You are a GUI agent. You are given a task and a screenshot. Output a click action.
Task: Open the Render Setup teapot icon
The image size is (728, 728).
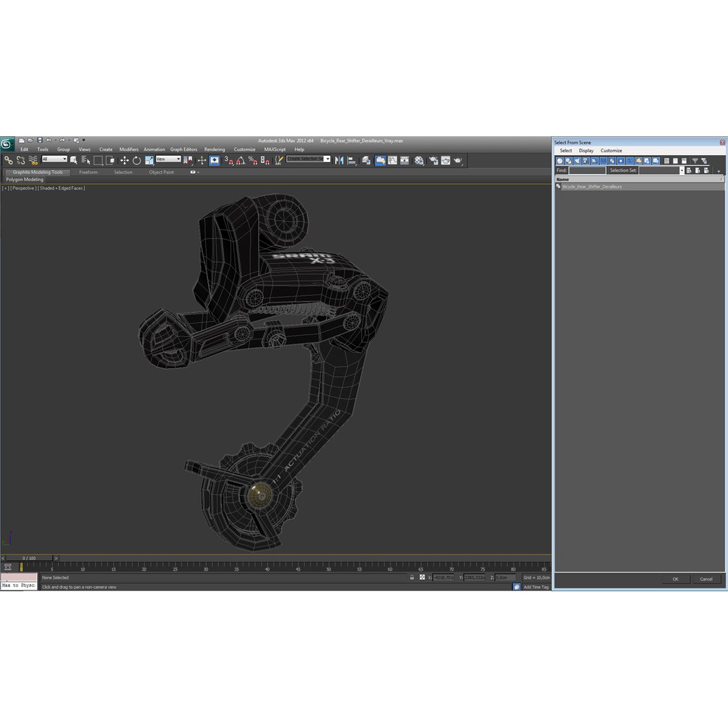tap(433, 160)
